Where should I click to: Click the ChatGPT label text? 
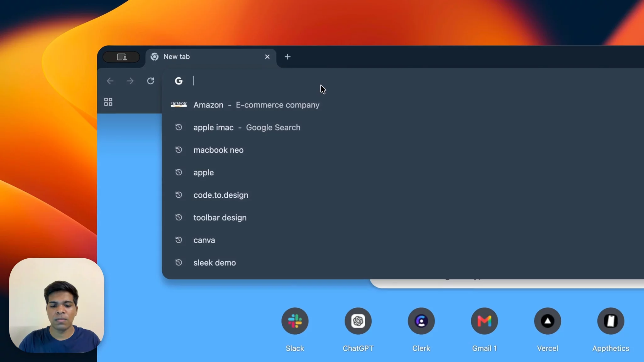coord(358,348)
